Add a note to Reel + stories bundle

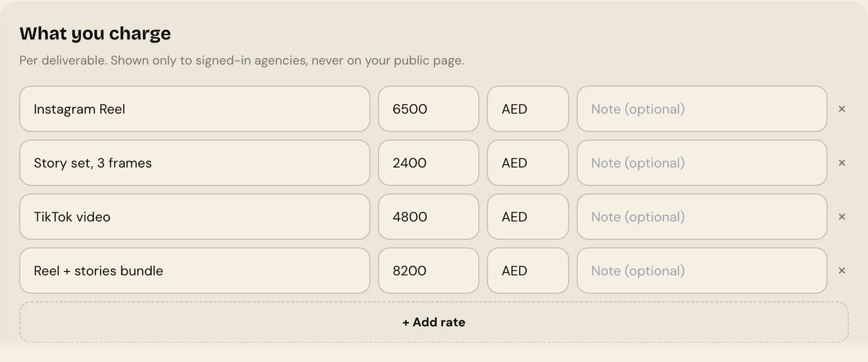pyautogui.click(x=702, y=270)
